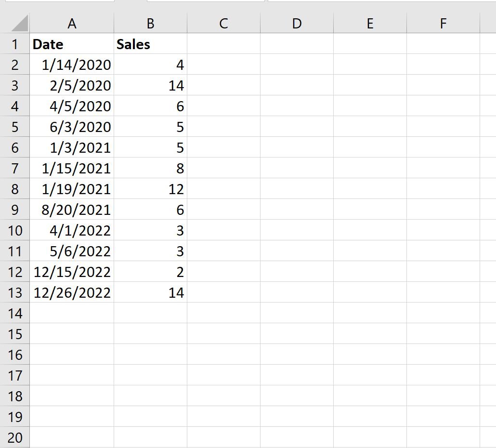496x448 pixels.
Task: Select cell containing 1/14/2020
Action: pos(72,65)
